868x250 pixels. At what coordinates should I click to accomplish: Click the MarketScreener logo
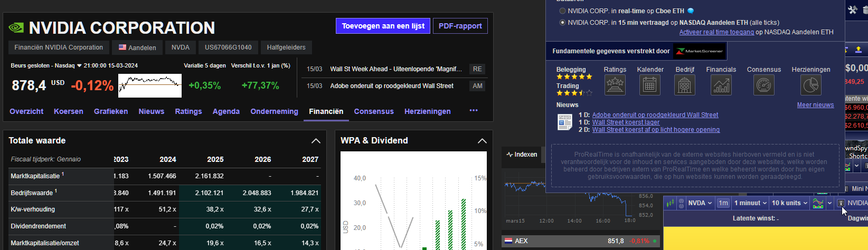coord(700,51)
